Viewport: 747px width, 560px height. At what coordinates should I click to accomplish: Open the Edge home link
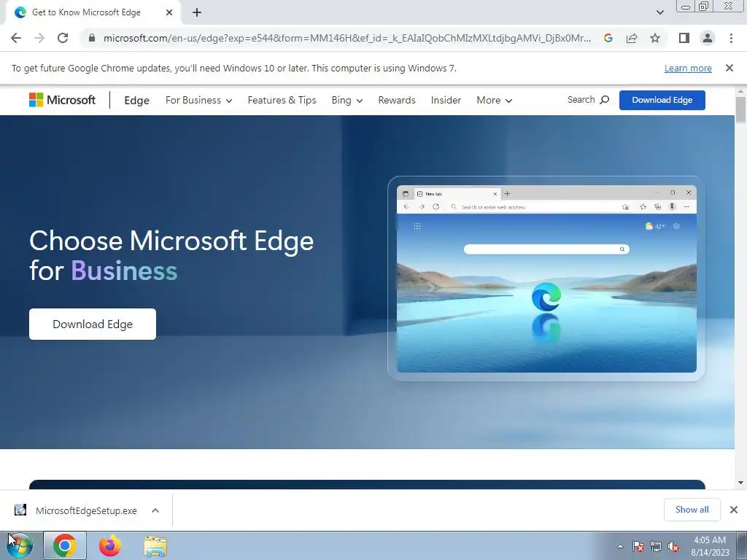tap(136, 101)
